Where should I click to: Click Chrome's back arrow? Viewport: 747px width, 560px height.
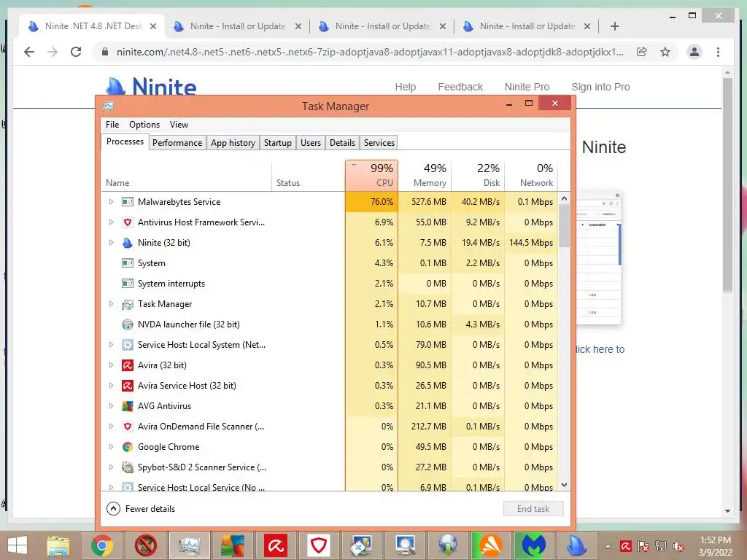[29, 52]
